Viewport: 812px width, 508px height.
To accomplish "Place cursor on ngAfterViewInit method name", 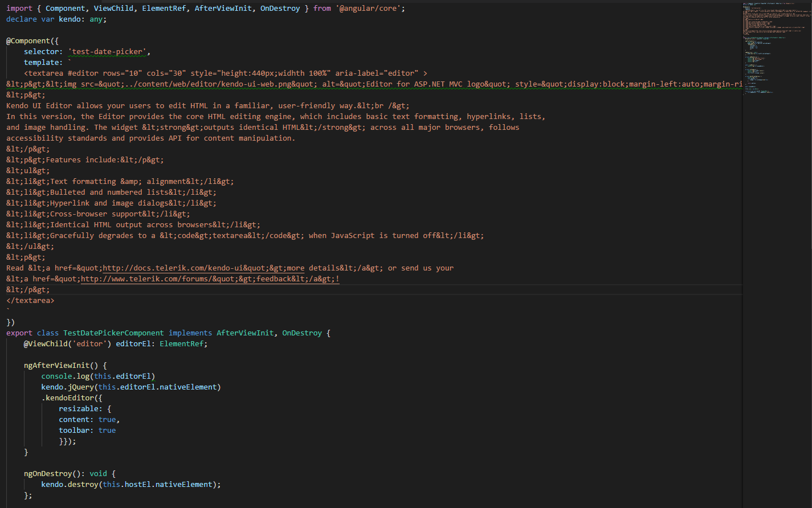I will coord(56,365).
